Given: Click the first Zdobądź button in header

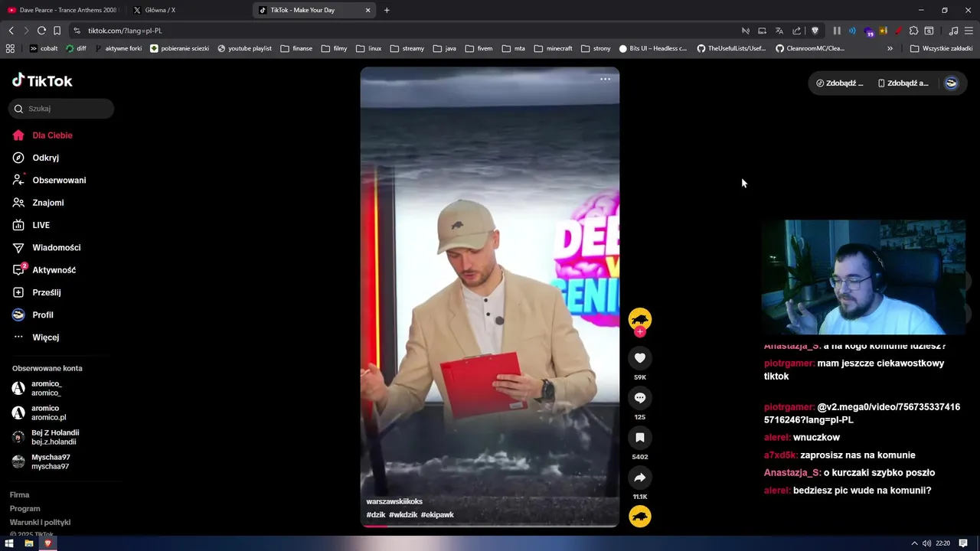Looking at the screenshot, I should point(840,83).
